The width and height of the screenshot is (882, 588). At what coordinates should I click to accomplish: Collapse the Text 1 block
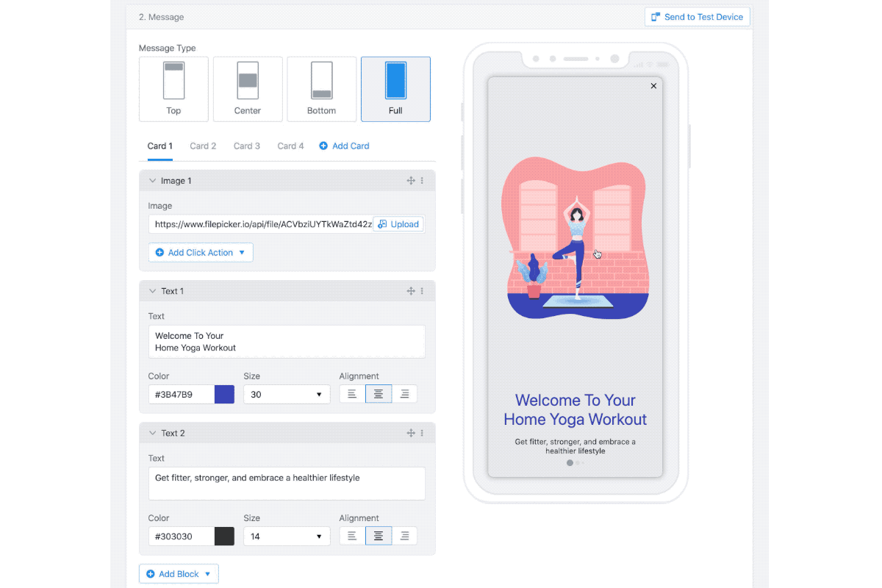click(x=153, y=291)
